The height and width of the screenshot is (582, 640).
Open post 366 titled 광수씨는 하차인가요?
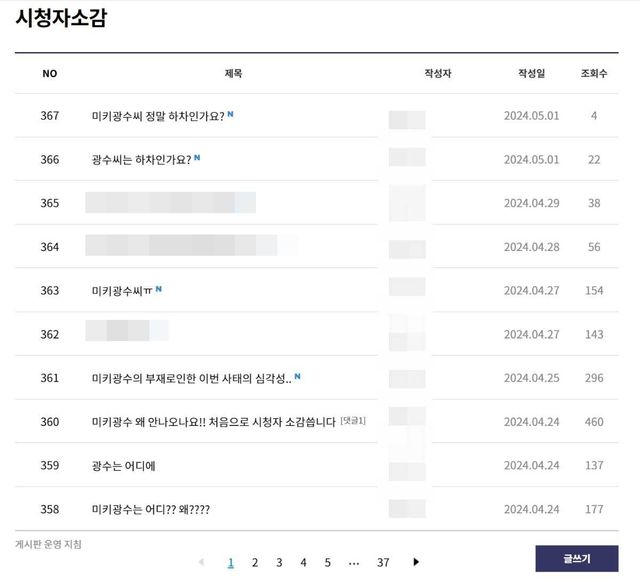point(140,160)
